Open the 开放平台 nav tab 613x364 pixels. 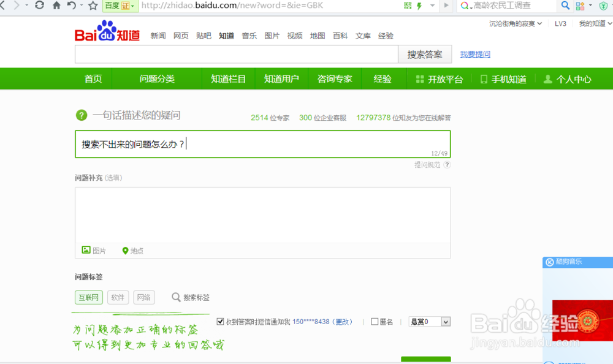pyautogui.click(x=440, y=80)
